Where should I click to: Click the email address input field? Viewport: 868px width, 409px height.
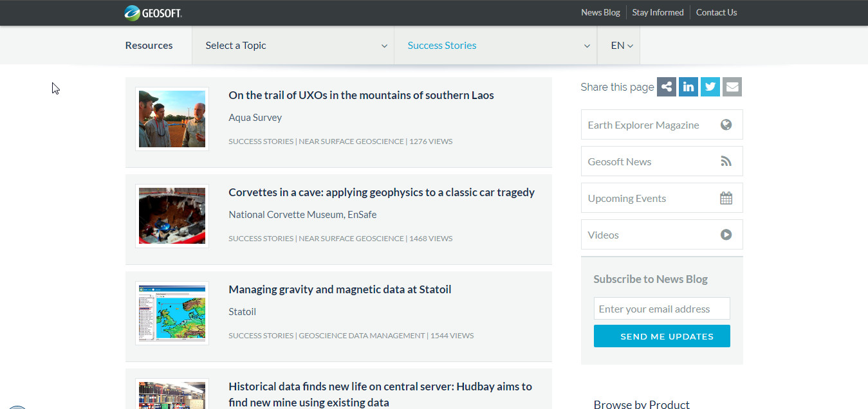tap(661, 309)
